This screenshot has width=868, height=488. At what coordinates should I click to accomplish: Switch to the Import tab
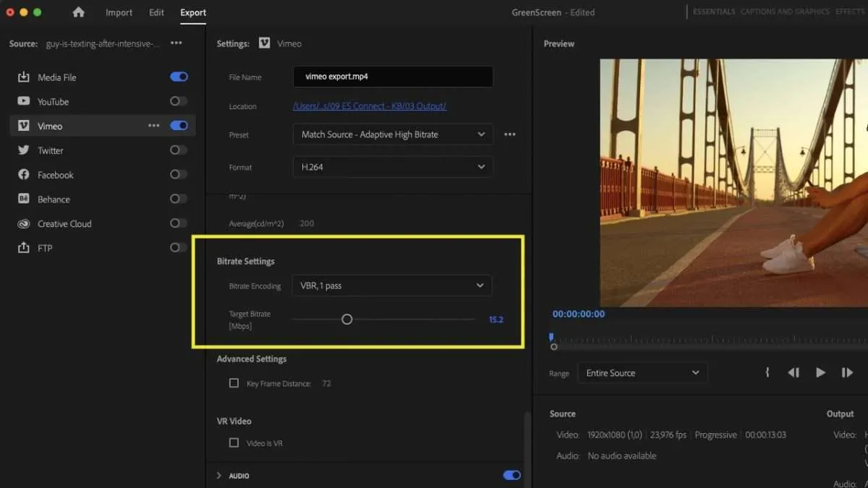(119, 12)
